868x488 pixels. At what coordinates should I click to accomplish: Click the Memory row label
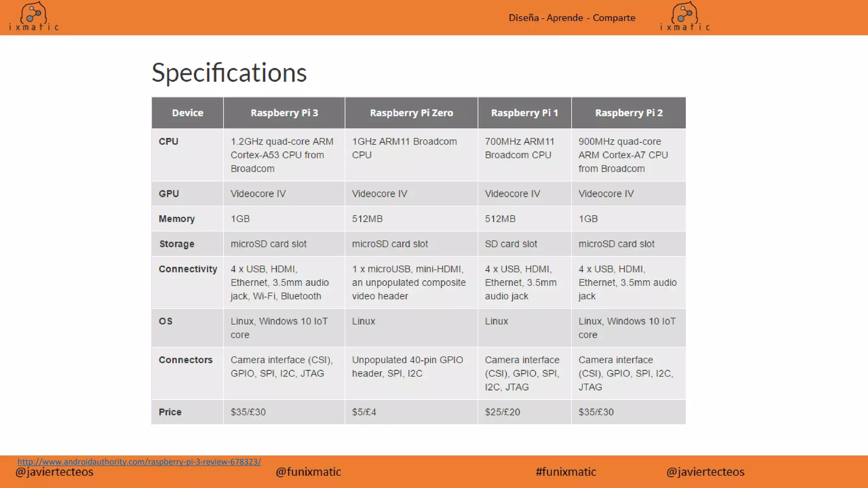177,219
